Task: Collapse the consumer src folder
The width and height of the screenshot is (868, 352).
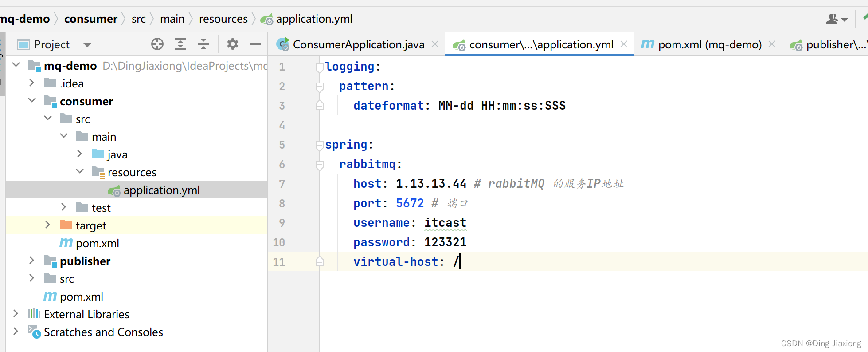Action: click(x=48, y=118)
